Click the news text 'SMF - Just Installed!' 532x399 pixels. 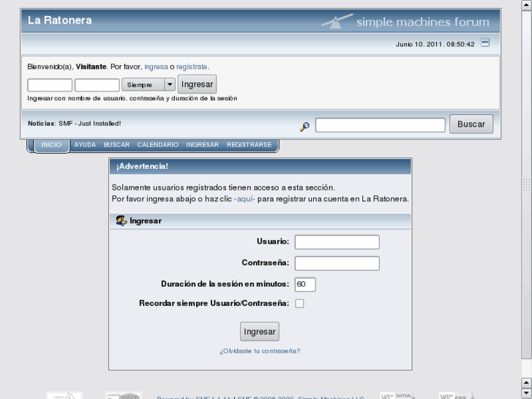point(89,124)
